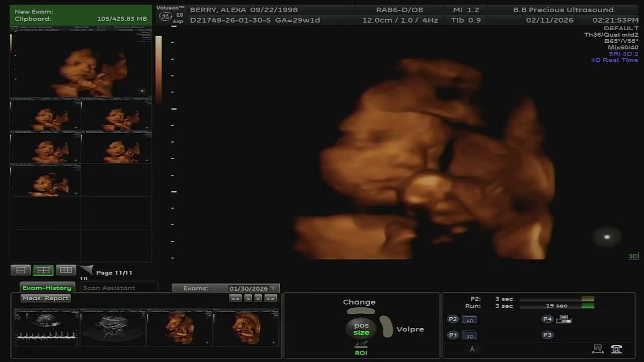The image size is (644, 362).
Task: Click the page-curl icon beside Page 11/11
Action: tap(86, 271)
